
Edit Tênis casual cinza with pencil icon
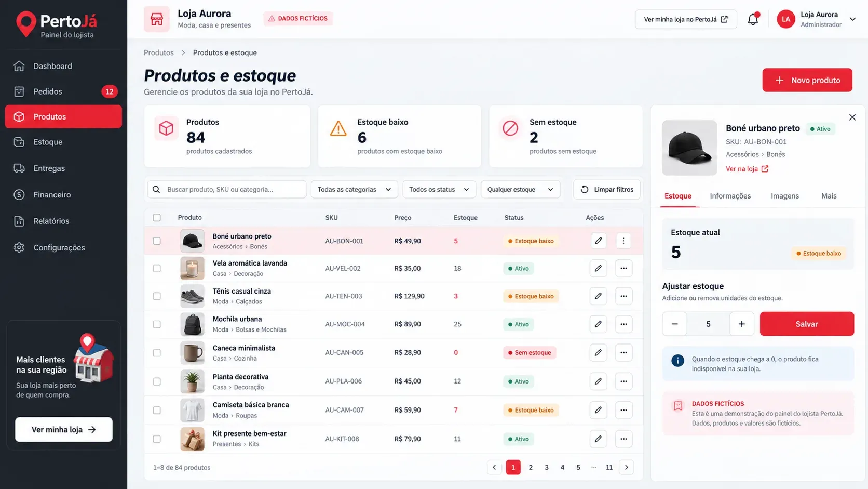(599, 296)
